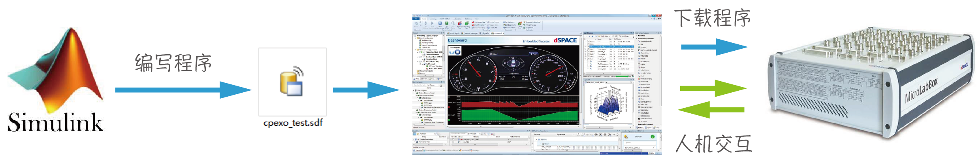The width and height of the screenshot is (980, 164).
Task: Open the mode signals layout tab
Action: (x=453, y=33)
